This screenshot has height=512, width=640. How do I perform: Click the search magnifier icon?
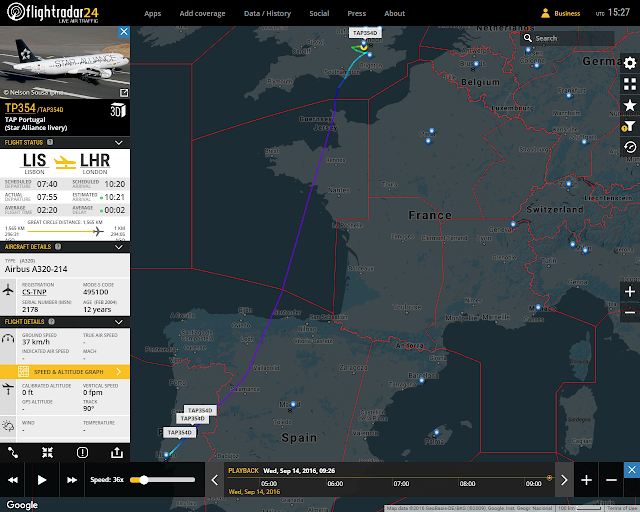point(528,38)
